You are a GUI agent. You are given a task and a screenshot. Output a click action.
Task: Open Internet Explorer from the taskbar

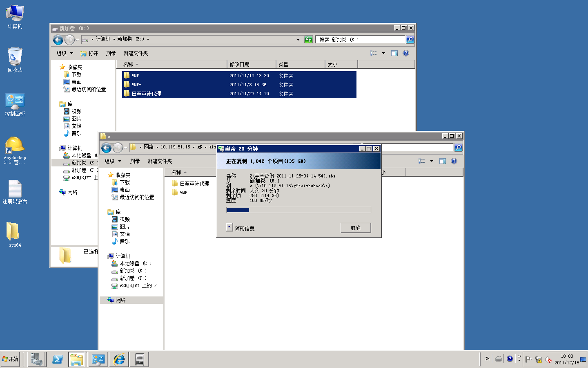pos(119,359)
